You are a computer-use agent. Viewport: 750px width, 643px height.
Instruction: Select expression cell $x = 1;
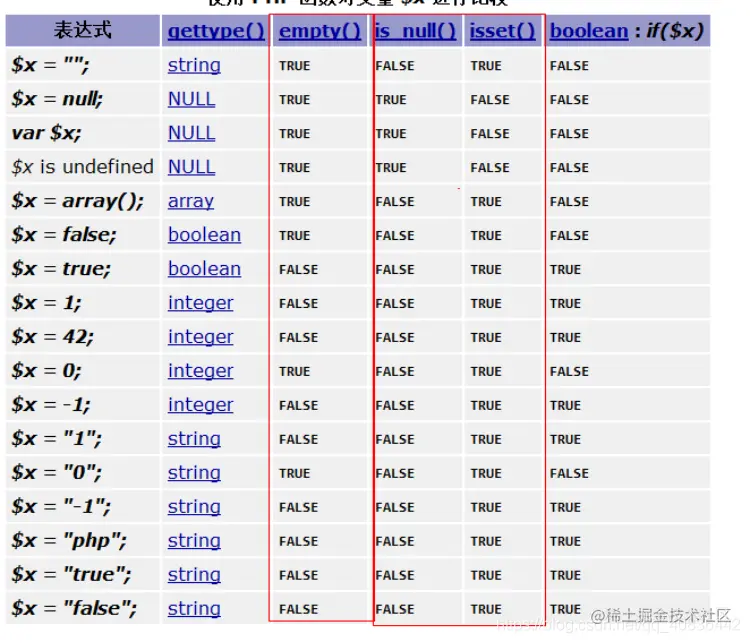click(x=83, y=303)
